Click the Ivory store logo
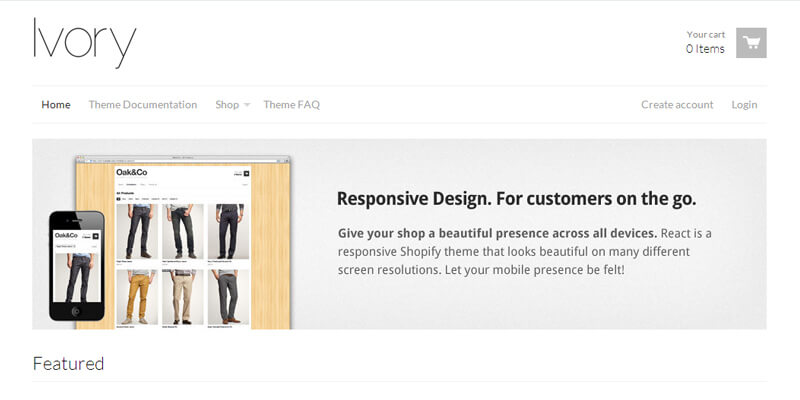Viewport: 800px width, 400px height. tap(84, 43)
